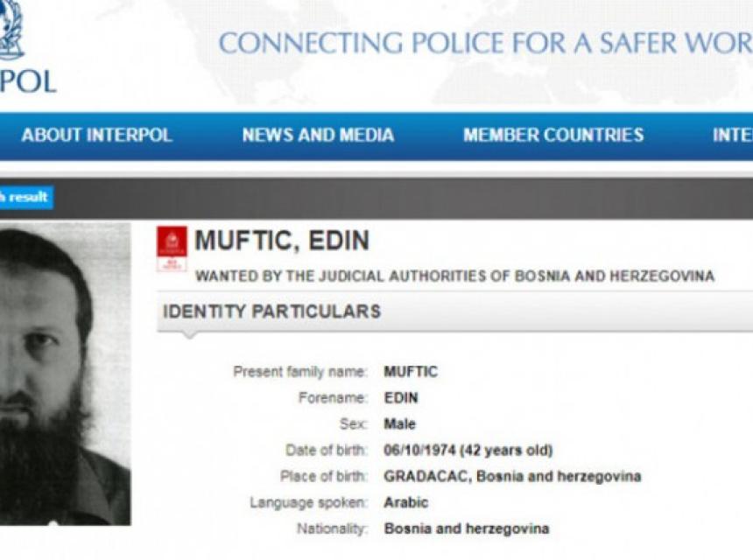This screenshot has width=753, height=560.
Task: Click the cut-off menu item right of Member Countries
Action: 732,136
